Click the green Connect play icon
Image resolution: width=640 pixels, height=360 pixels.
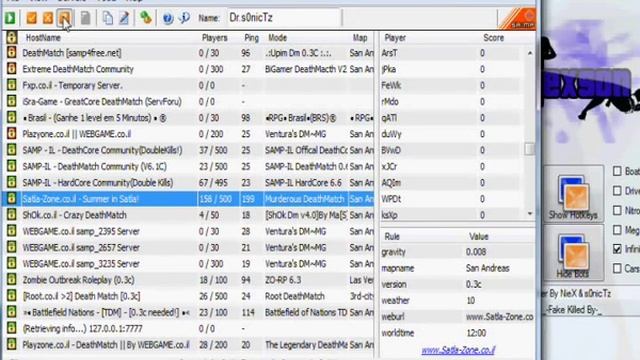[x=10, y=18]
